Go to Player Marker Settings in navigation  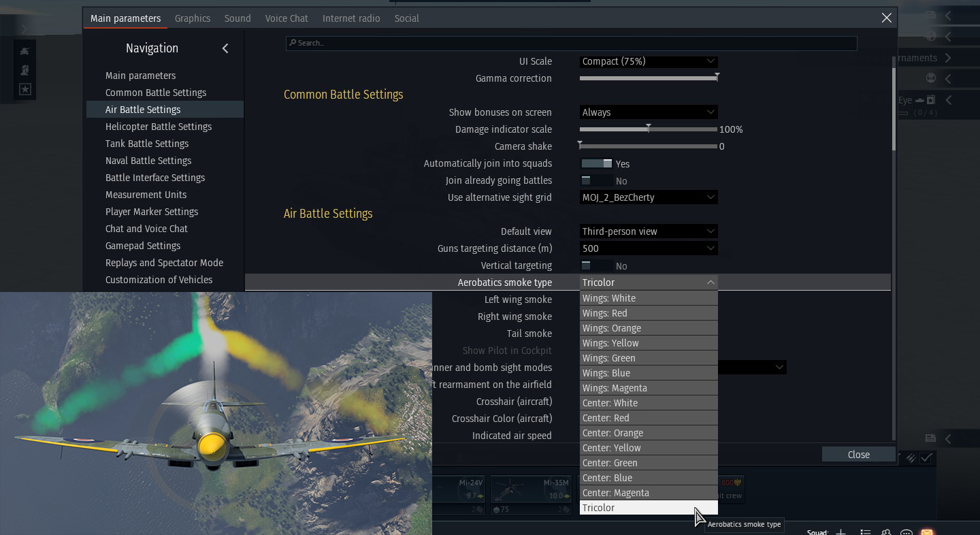(152, 212)
